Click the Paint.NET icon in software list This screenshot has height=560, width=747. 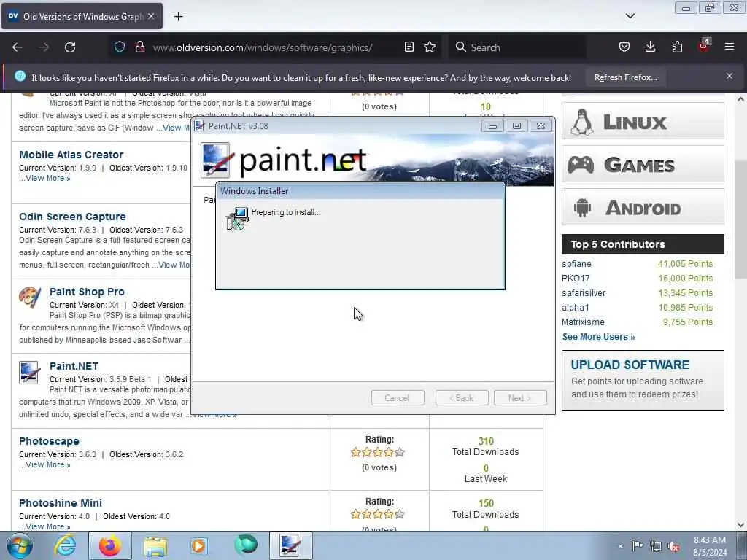(x=28, y=373)
